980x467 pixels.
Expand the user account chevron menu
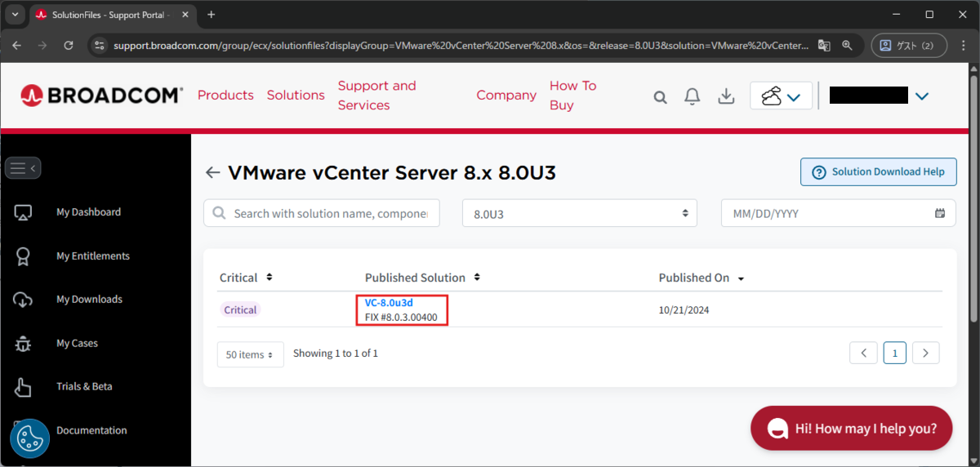tap(922, 96)
